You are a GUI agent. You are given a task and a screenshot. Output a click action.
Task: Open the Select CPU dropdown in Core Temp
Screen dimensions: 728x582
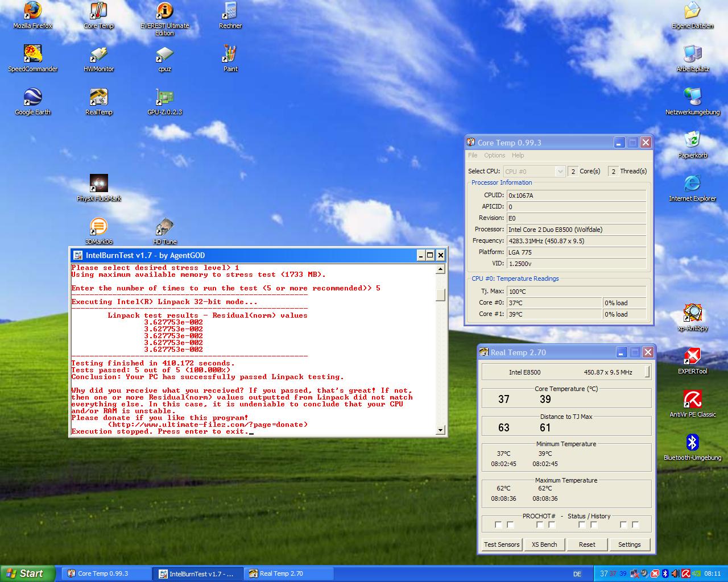534,171
